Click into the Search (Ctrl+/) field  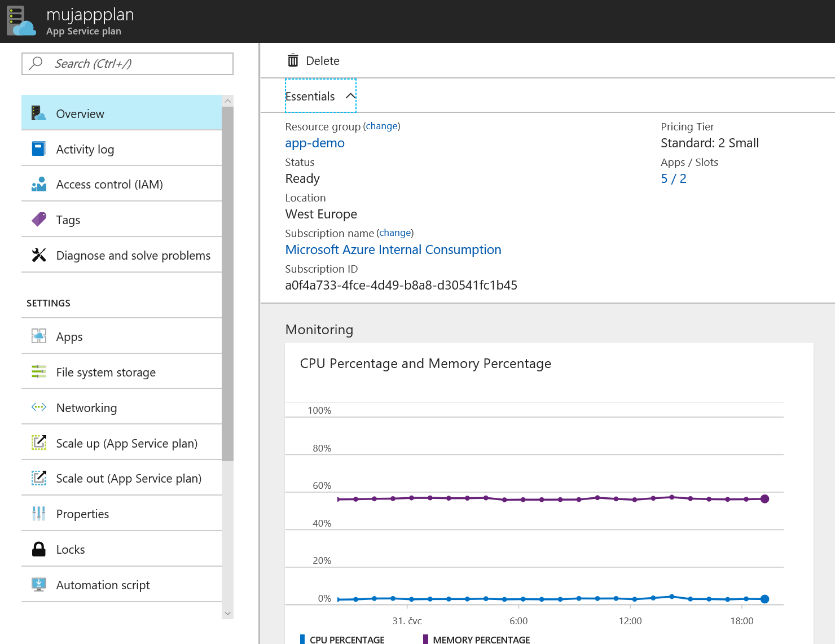[x=128, y=64]
